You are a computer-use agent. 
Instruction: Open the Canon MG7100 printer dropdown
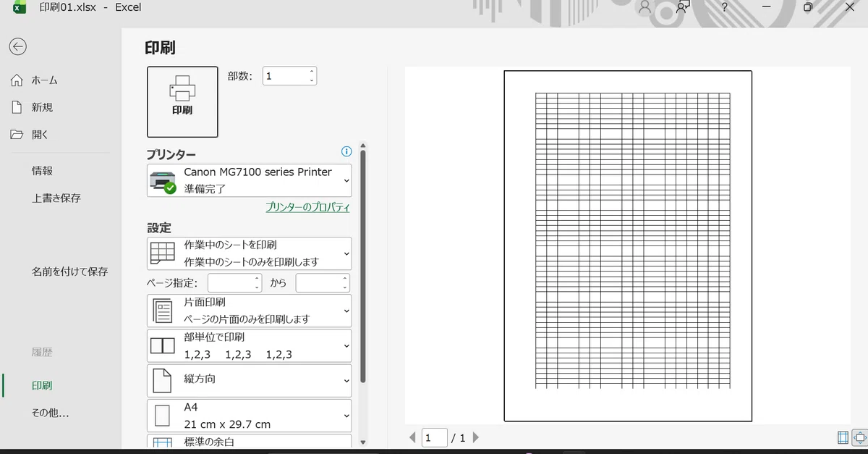[250, 180]
